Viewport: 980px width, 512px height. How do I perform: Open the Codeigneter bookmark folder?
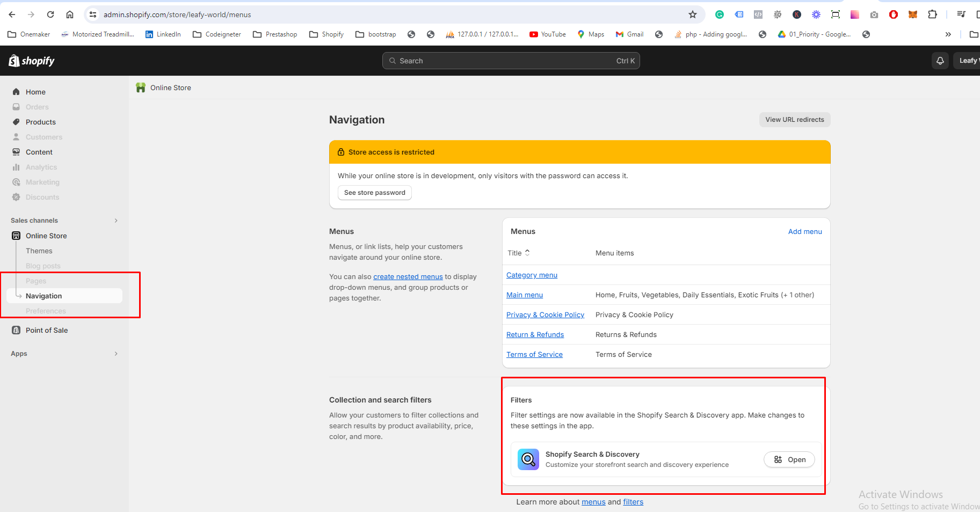point(217,34)
